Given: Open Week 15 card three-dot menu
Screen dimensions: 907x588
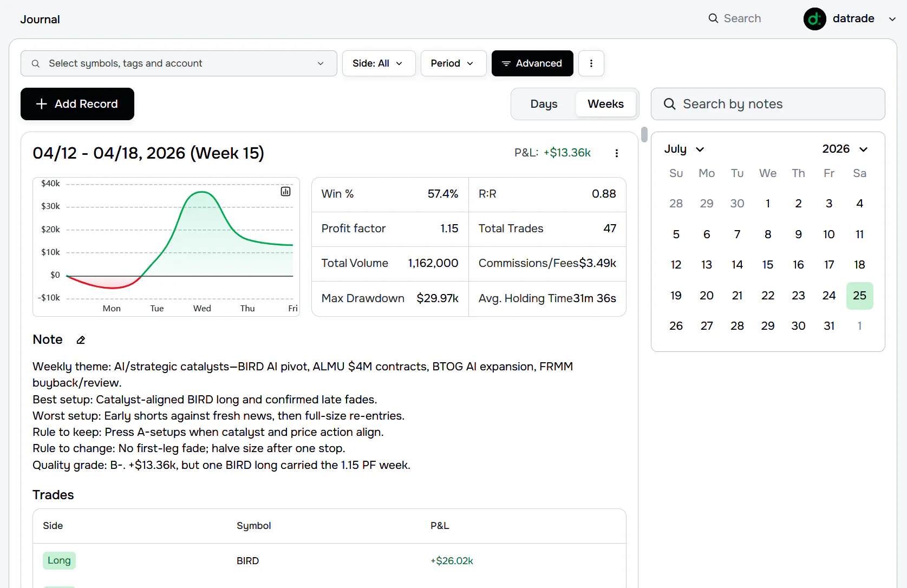Looking at the screenshot, I should click(x=616, y=153).
